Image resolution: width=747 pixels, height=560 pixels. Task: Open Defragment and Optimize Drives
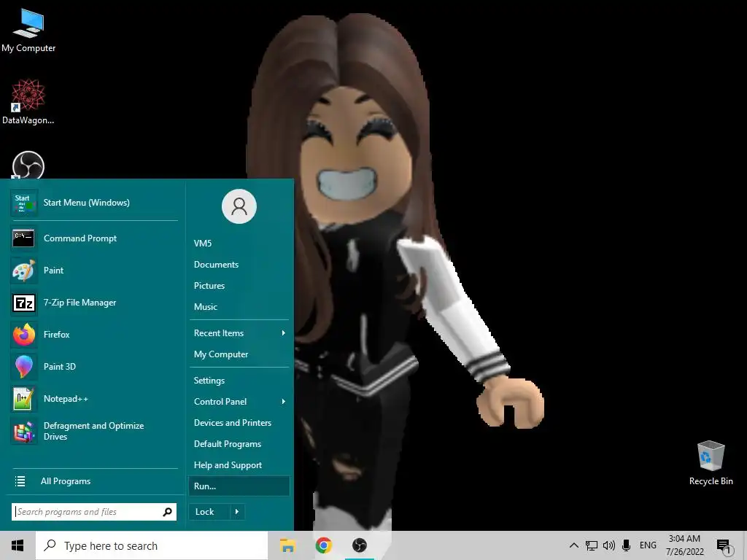(94, 431)
